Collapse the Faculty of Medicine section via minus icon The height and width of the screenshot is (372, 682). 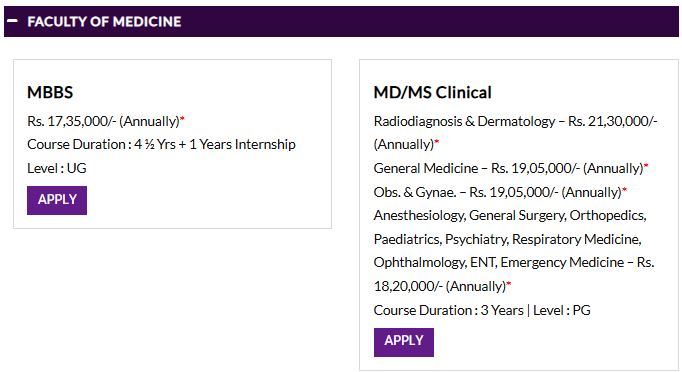click(13, 21)
